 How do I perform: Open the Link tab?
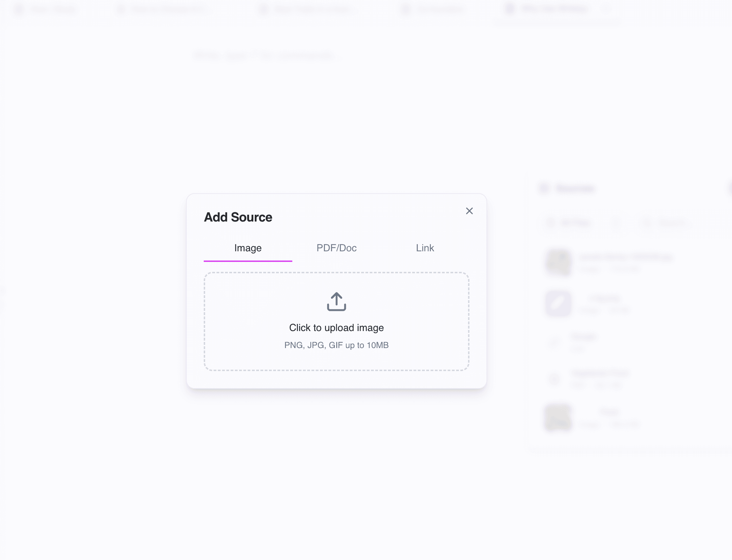click(x=425, y=248)
